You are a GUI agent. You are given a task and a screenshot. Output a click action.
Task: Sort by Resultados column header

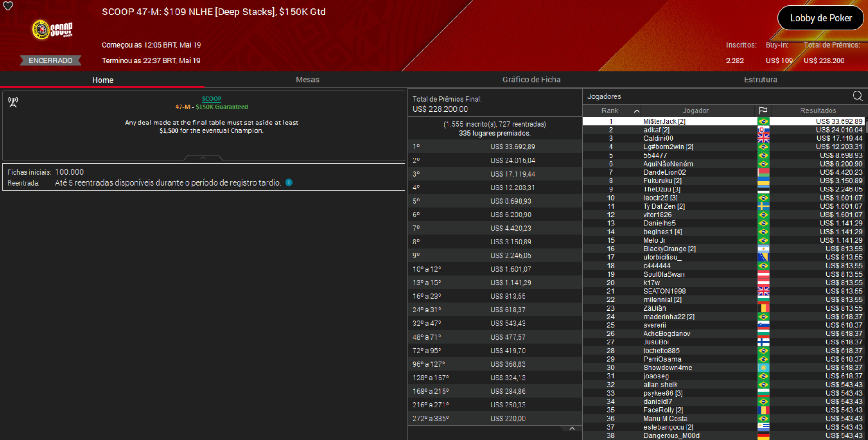coord(818,110)
